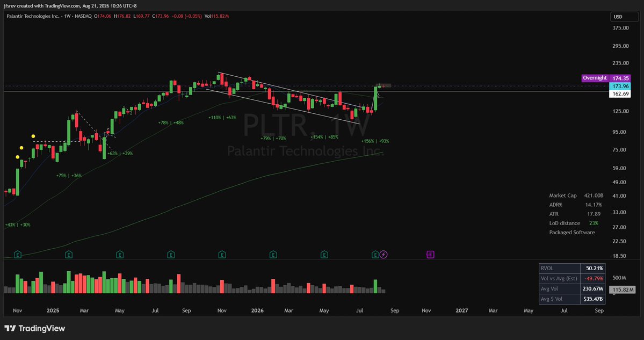The height and width of the screenshot is (340, 644).
Task: Click the +154% | +85% chart annotation
Action: click(x=324, y=137)
